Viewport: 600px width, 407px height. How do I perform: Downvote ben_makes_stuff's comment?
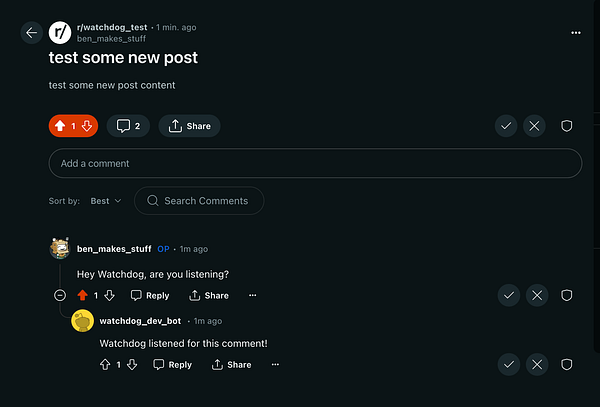coord(109,295)
